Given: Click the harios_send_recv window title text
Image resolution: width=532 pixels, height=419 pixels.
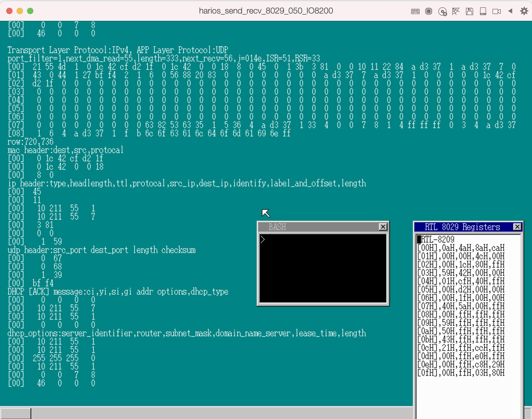Looking at the screenshot, I should (266, 11).
